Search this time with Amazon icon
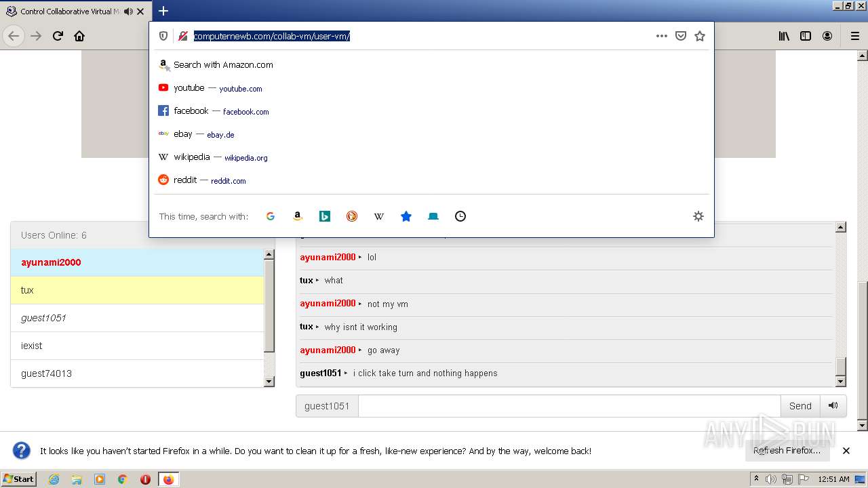The height and width of the screenshot is (488, 868). coord(298,216)
